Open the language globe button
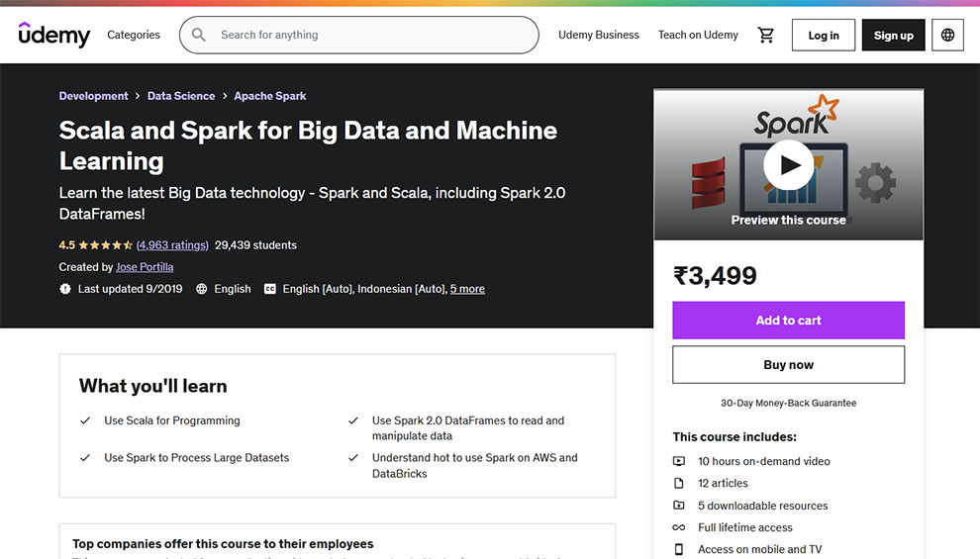Image resolution: width=980 pixels, height=559 pixels. (947, 35)
